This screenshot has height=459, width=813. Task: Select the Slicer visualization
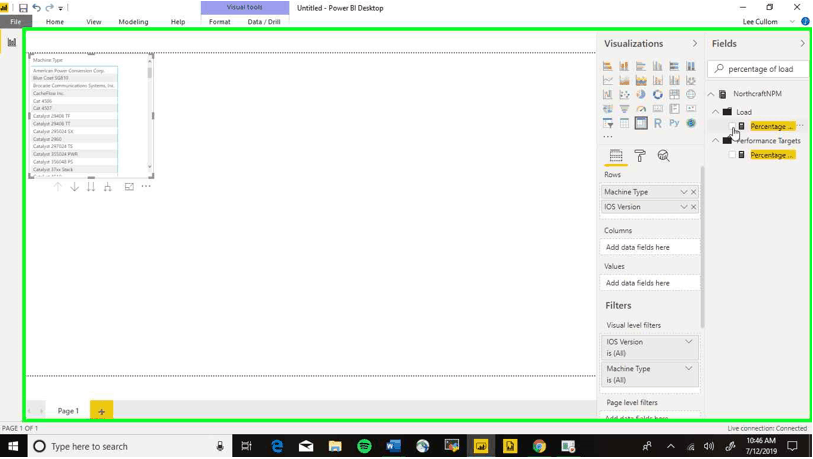click(x=608, y=123)
